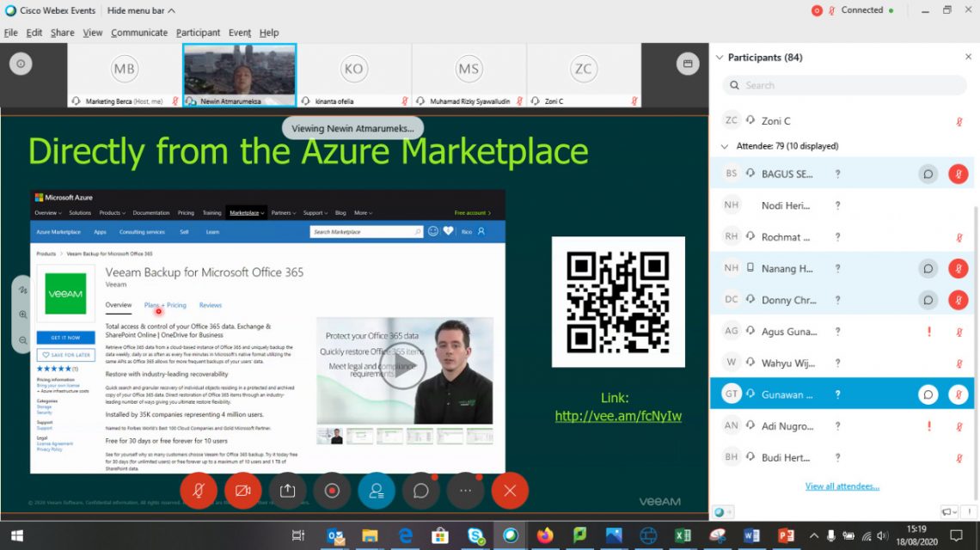Click the Record button

click(x=332, y=491)
